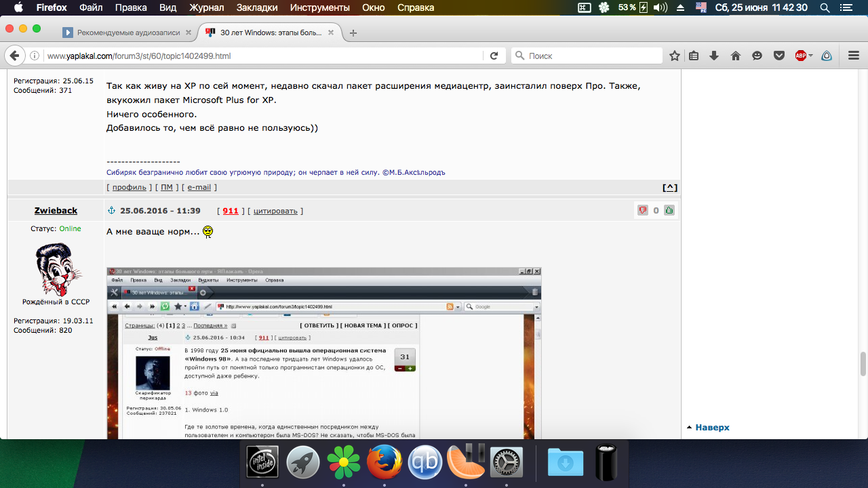The image size is (868, 488).
Task: Go to the Firefox home page icon
Action: tap(736, 56)
